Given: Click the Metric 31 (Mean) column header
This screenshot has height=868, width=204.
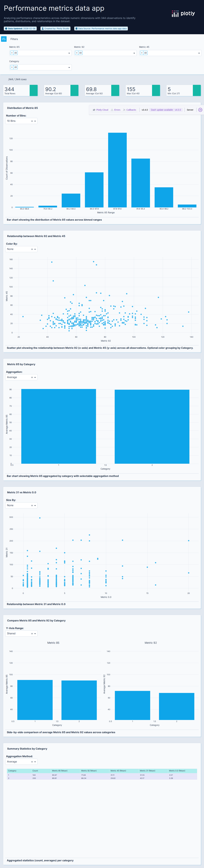Looking at the screenshot, I should (x=153, y=771).
